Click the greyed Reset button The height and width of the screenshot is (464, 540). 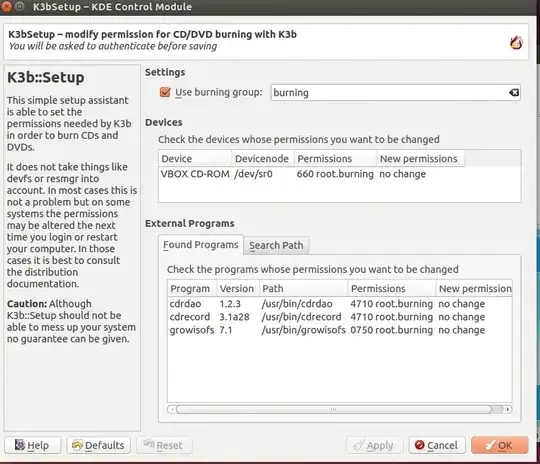point(164,445)
